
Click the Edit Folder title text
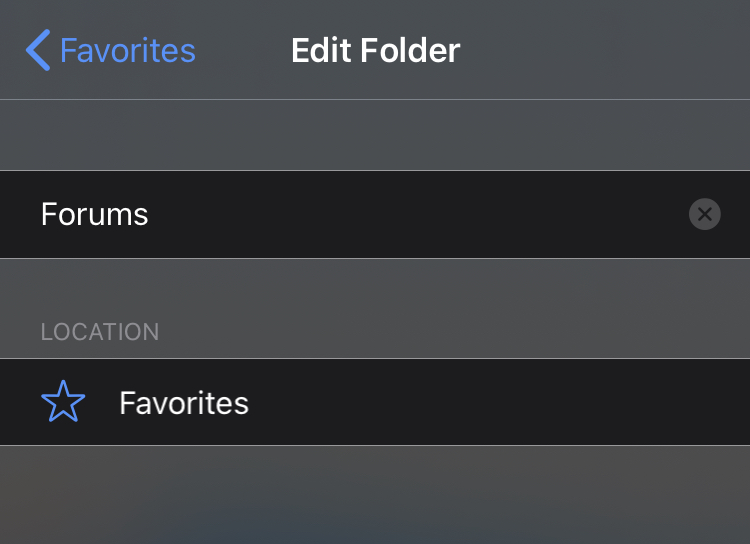pyautogui.click(x=375, y=50)
